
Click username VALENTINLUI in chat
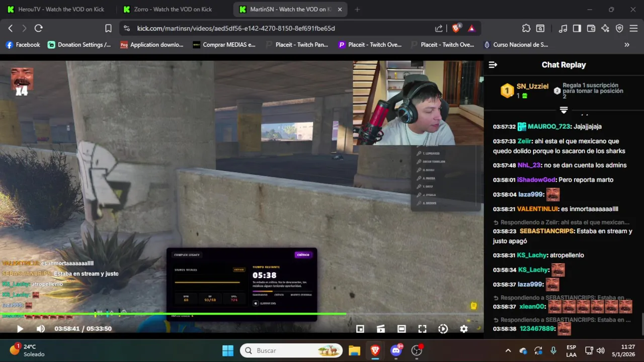pyautogui.click(x=538, y=209)
